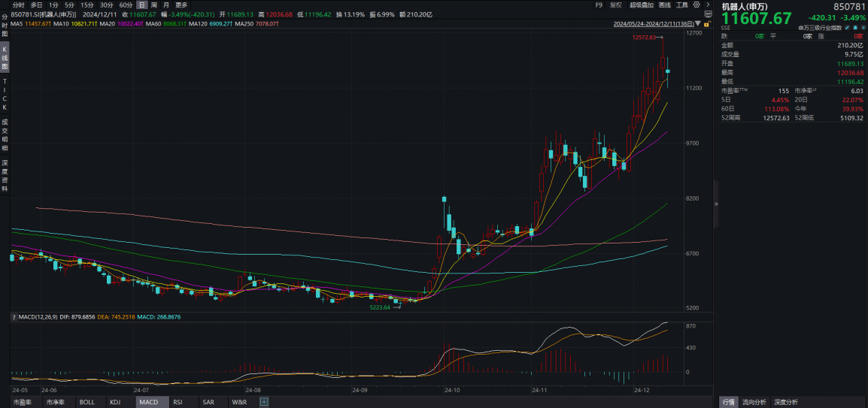Collapse the right quote panel with side arrow
Viewport: 868px width, 408px height.
(x=715, y=204)
